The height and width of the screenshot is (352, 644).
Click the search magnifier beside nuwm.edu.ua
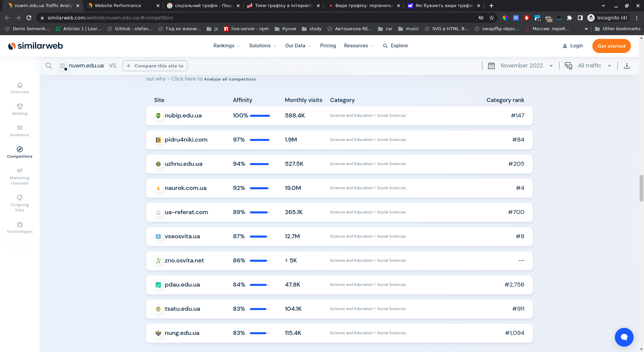click(49, 66)
